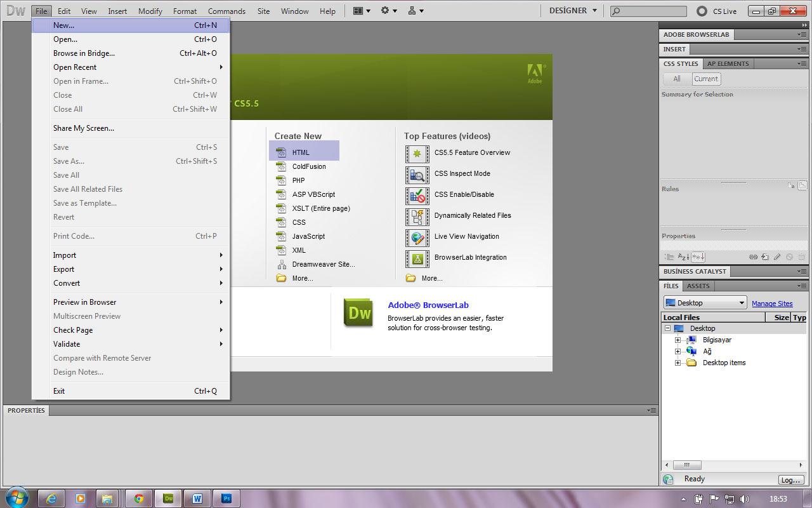Open the Layout dropdown in application bar
Viewport: 812px width, 508px height.
[x=361, y=11]
